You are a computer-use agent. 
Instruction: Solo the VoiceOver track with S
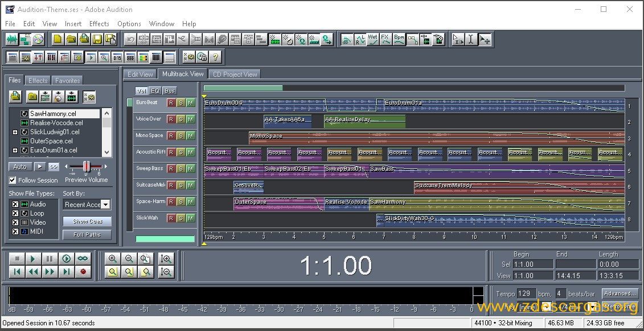tap(181, 119)
